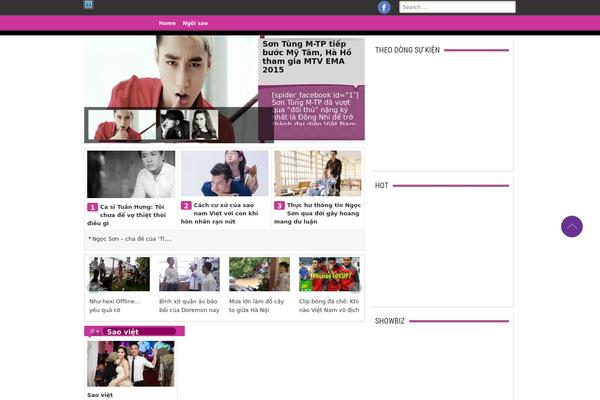Click the carousel next arrow on right thumbnail
Image resolution: width=600 pixels, height=400 pixels.
[x=355, y=287]
